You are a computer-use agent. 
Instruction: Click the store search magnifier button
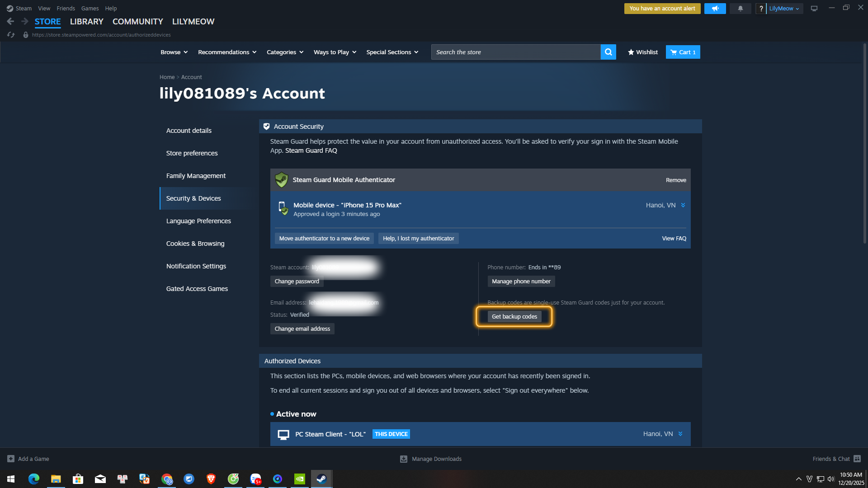[609, 52]
